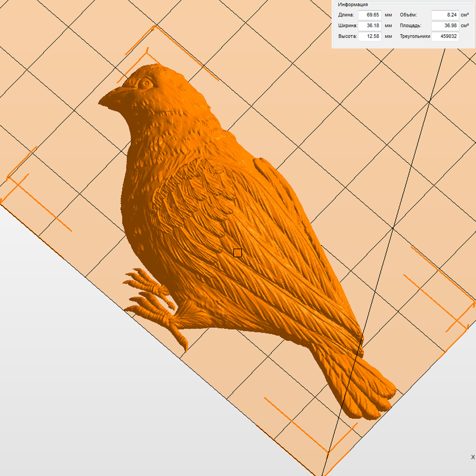Click the orange bounding-box corner above the bird's head
The width and height of the screenshot is (476, 476).
click(154, 26)
